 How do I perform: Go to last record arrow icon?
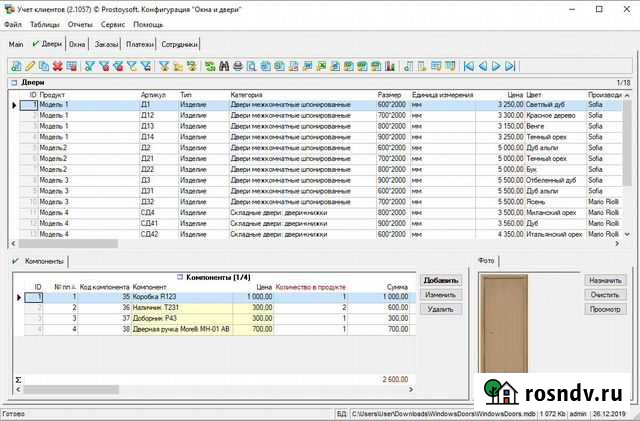pyautogui.click(x=509, y=66)
